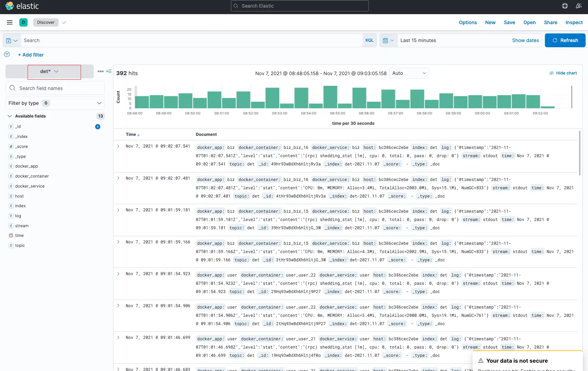This screenshot has height=371, width=588.
Task: Click the _index field in list
Action: tap(21, 137)
